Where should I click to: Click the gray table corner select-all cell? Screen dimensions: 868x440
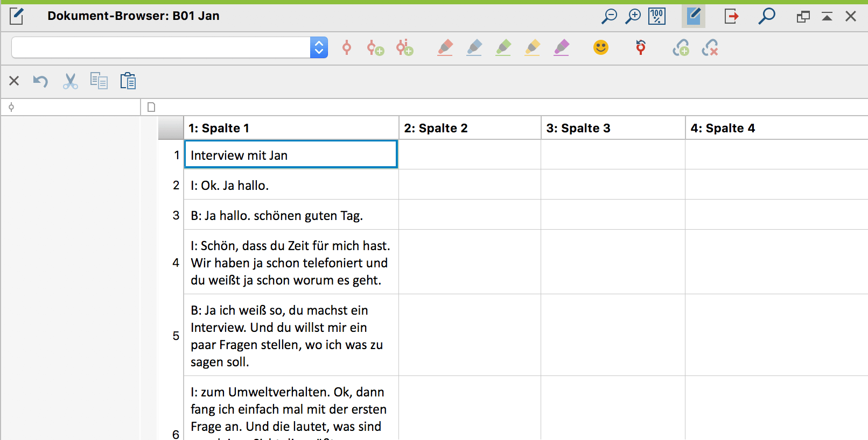(171, 128)
